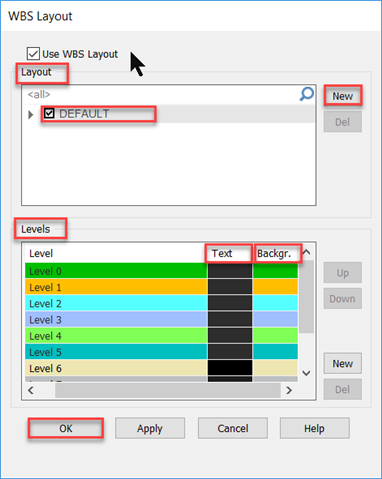
Task: Select the Level 5 row
Action: coord(161,352)
